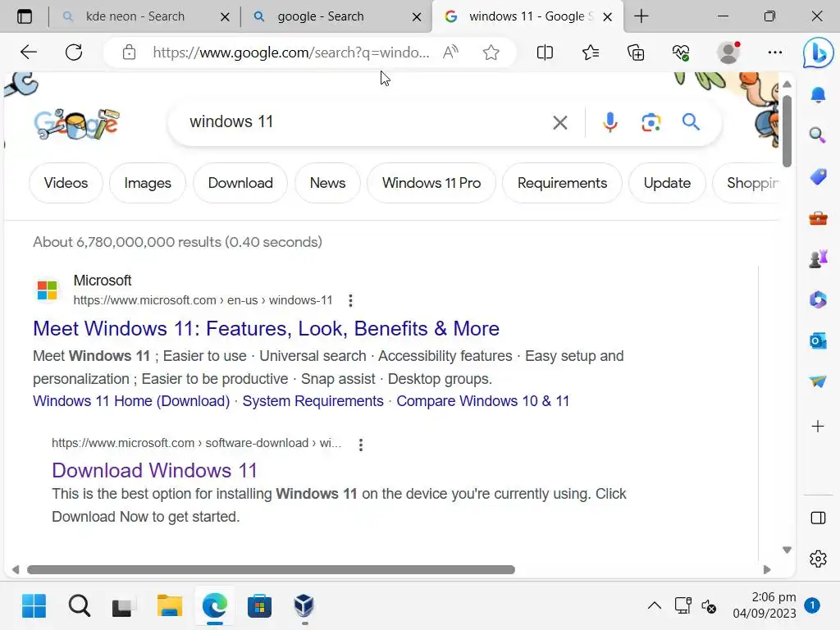The image size is (840, 630).
Task: Select the Windows 11 Pro chip
Action: (x=431, y=183)
